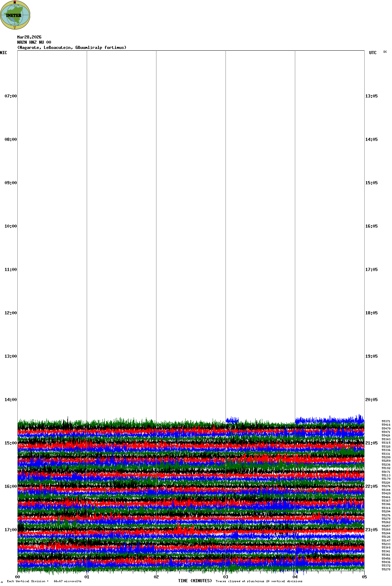This screenshot has width=392, height=586.
Task: Select the 12:00 local time marker
Action: click(10, 313)
